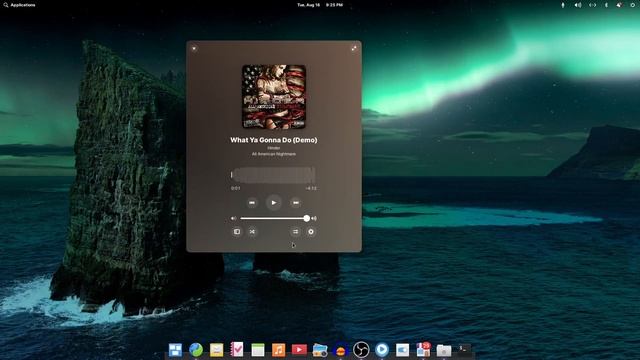
Task: Toggle shuffle mode in the player
Action: pos(252,232)
